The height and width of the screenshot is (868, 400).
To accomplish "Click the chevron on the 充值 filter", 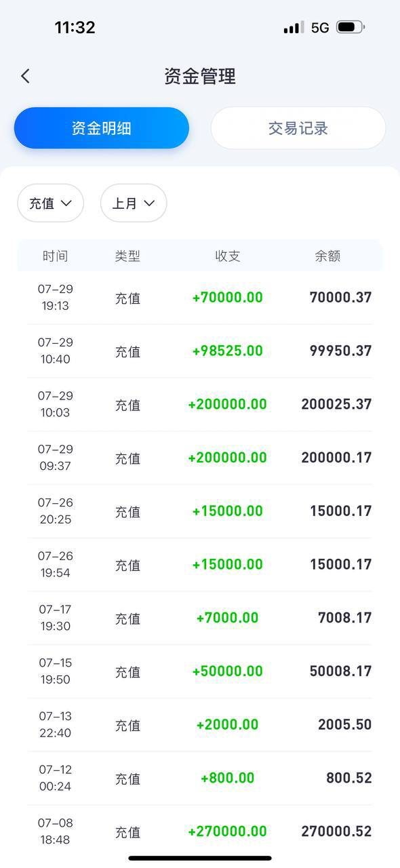I will tap(66, 203).
